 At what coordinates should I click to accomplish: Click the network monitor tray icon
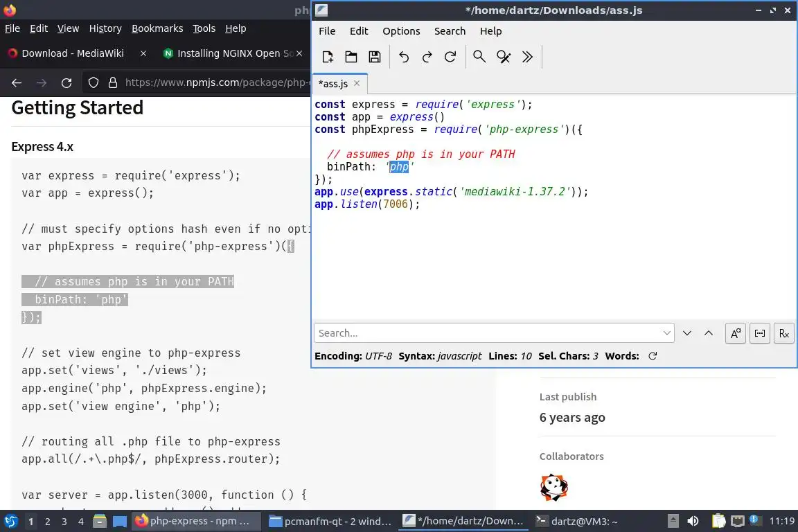point(738,521)
